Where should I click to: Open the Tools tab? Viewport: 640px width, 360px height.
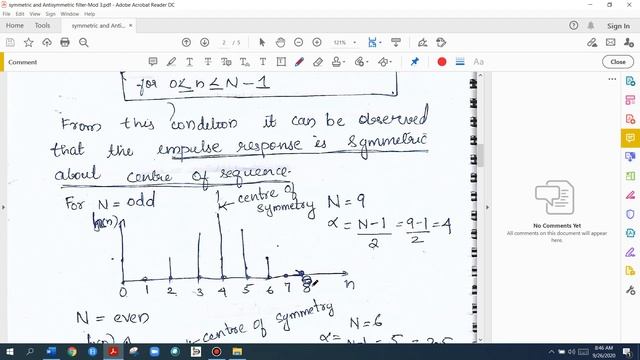pyautogui.click(x=42, y=25)
